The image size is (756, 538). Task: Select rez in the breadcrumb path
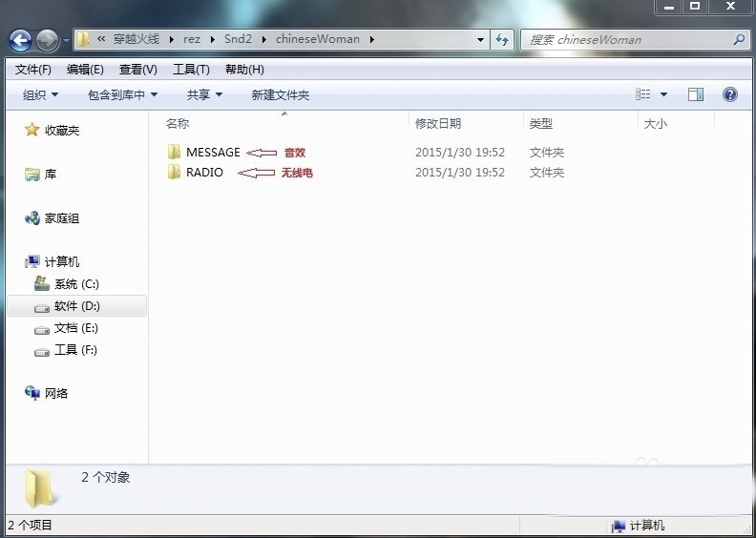pos(192,39)
